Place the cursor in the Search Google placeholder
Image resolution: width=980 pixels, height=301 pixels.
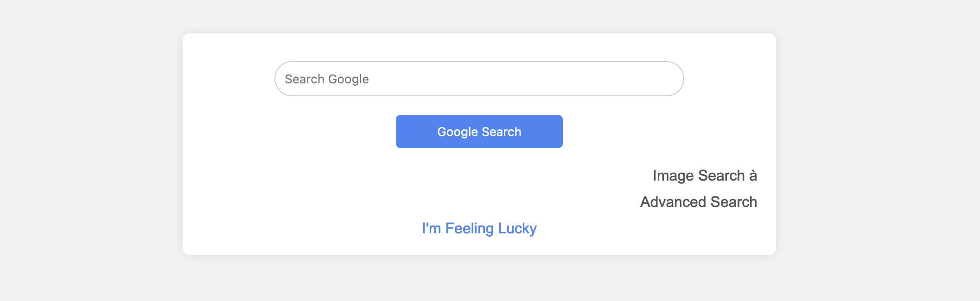pyautogui.click(x=327, y=79)
